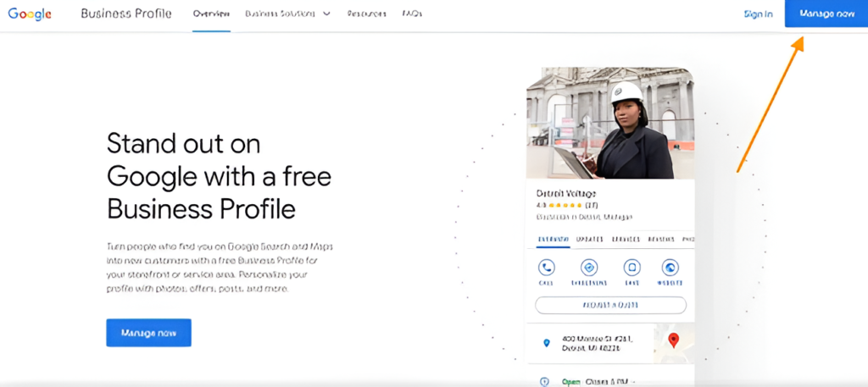
Task: Click the Business Profile title text
Action: tap(126, 14)
